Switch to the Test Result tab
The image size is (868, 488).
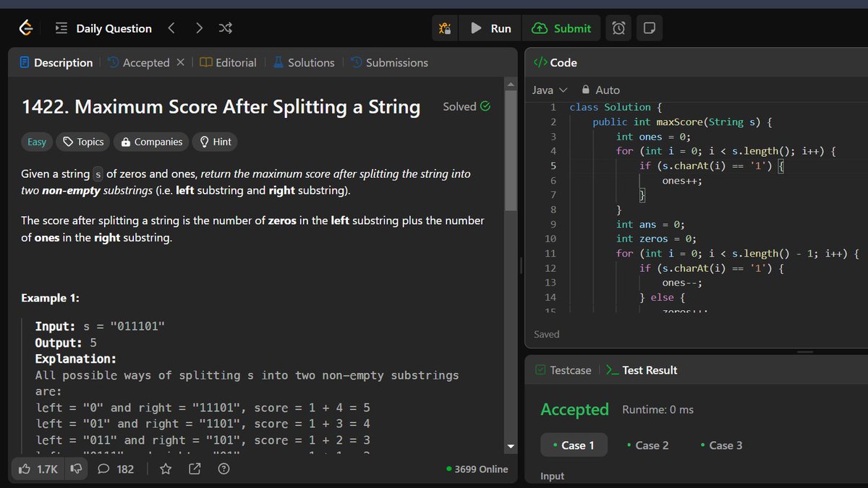pyautogui.click(x=642, y=370)
